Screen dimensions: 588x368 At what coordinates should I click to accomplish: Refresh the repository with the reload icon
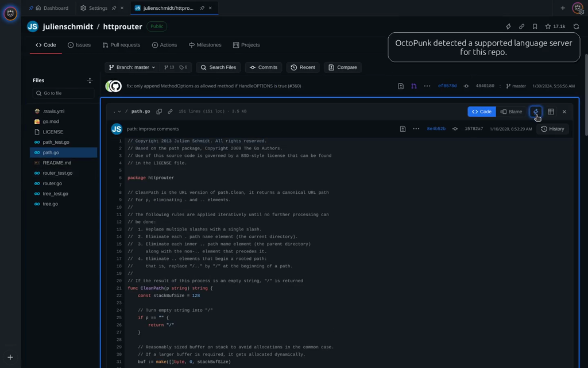pos(576,26)
